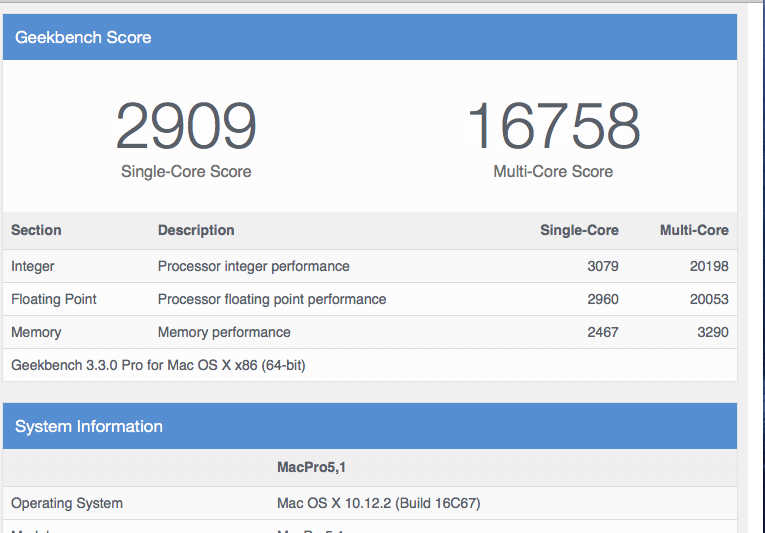This screenshot has width=765, height=533.
Task: Select Integer multi-core value 20198
Action: (x=709, y=266)
